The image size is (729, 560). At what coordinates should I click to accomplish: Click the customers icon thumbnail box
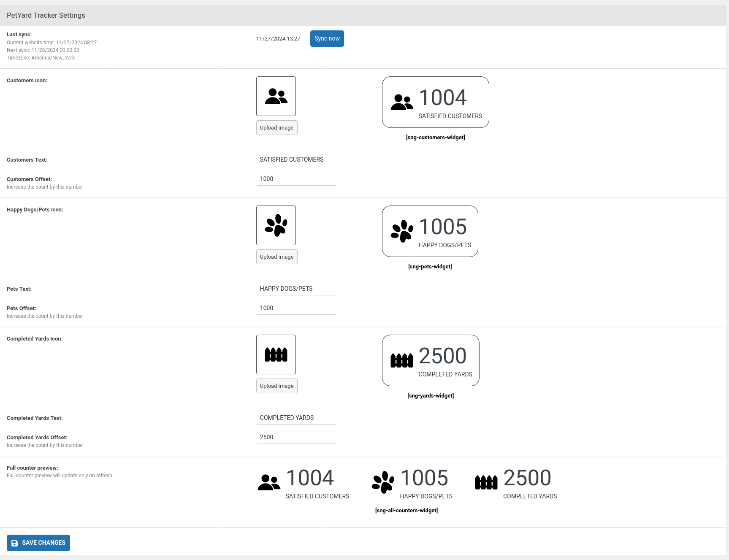point(276,96)
